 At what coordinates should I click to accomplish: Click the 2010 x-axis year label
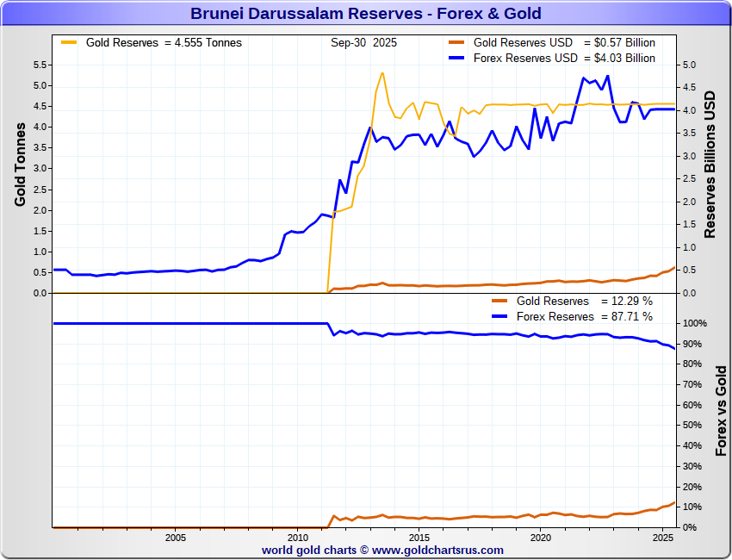(297, 538)
